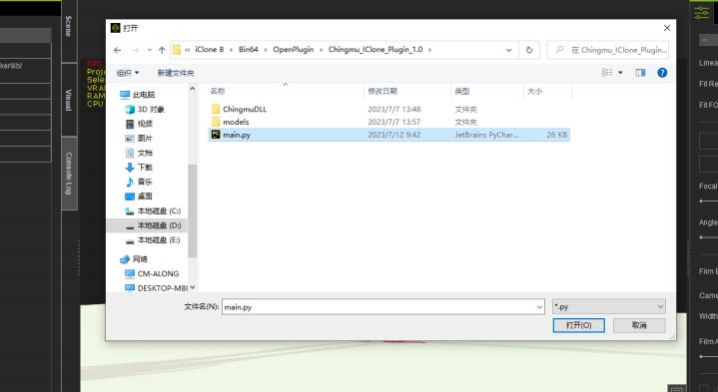Go back in the file dialog
Image resolution: width=718 pixels, height=392 pixels.
click(x=118, y=50)
